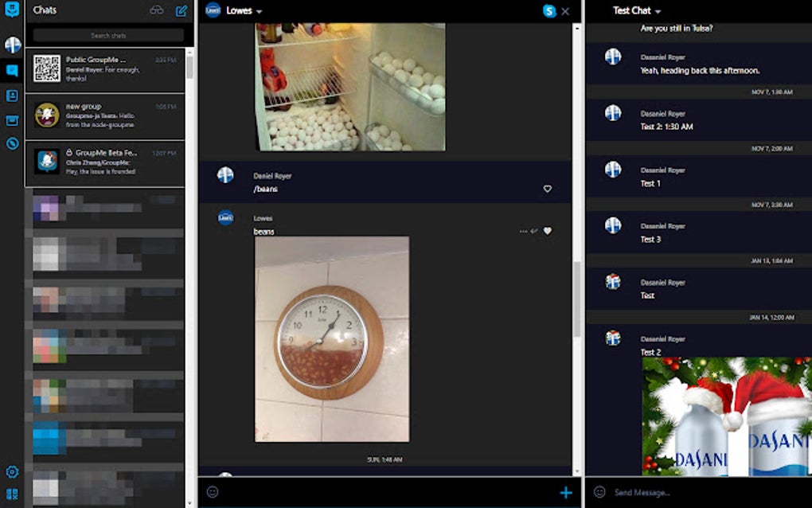Click the Skype icon in the Lowes header

coord(548,12)
